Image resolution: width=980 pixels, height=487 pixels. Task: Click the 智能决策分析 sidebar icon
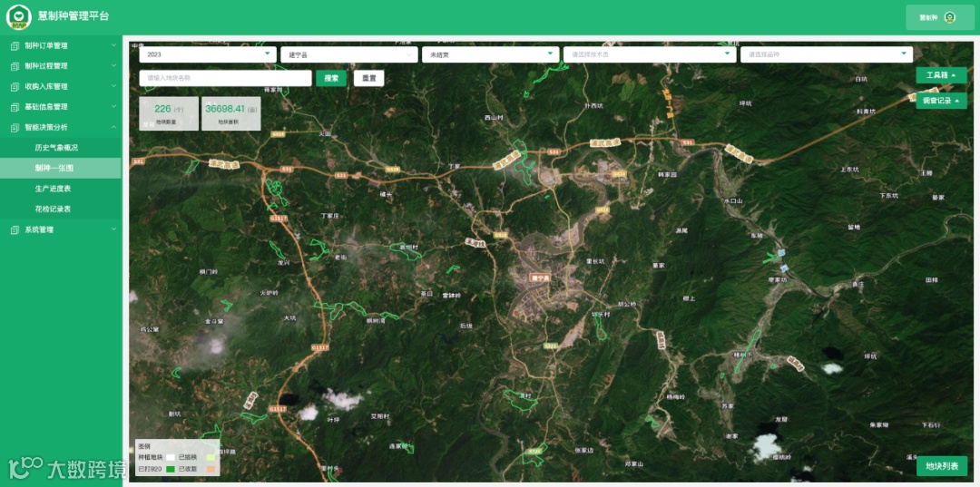click(15, 127)
